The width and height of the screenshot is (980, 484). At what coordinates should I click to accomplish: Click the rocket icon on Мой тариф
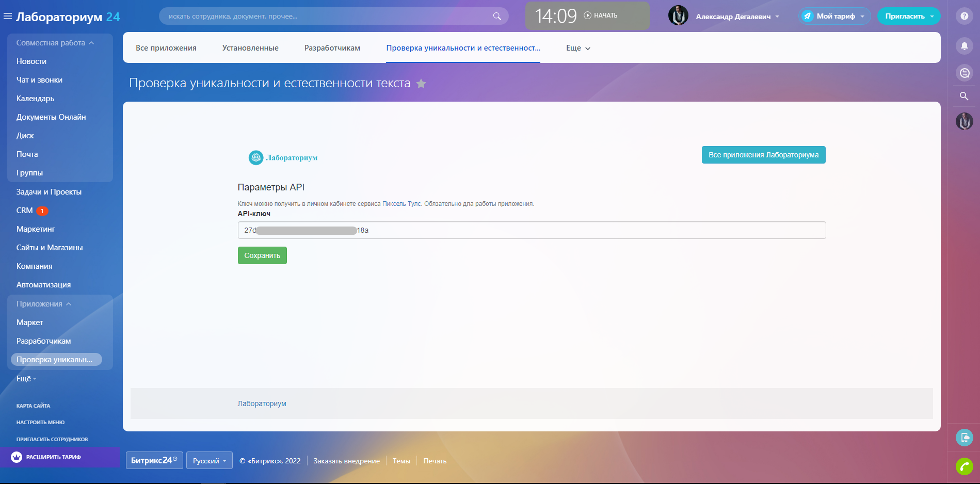(808, 16)
